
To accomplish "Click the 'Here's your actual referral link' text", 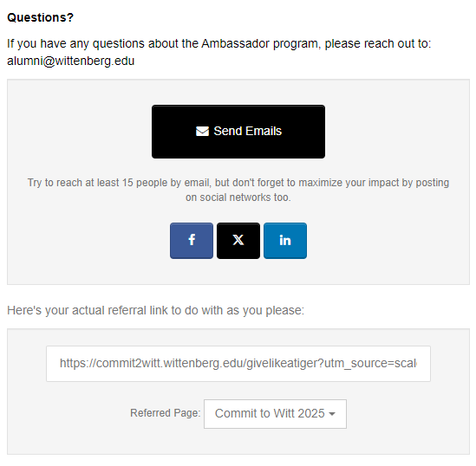I will point(155,310).
